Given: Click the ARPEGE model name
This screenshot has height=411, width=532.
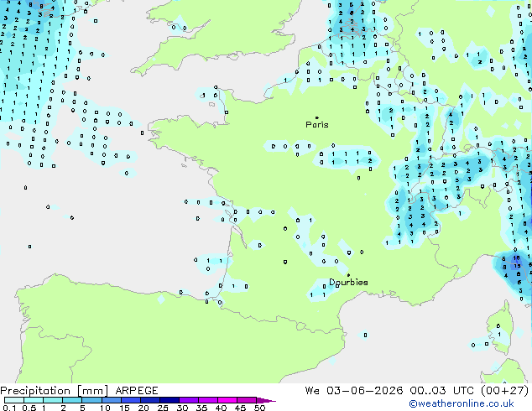Looking at the screenshot, I should pos(137,391).
